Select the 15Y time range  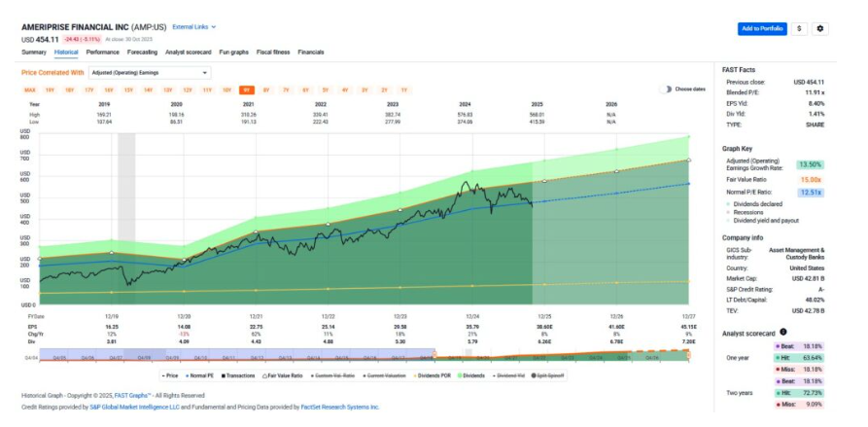tap(128, 89)
